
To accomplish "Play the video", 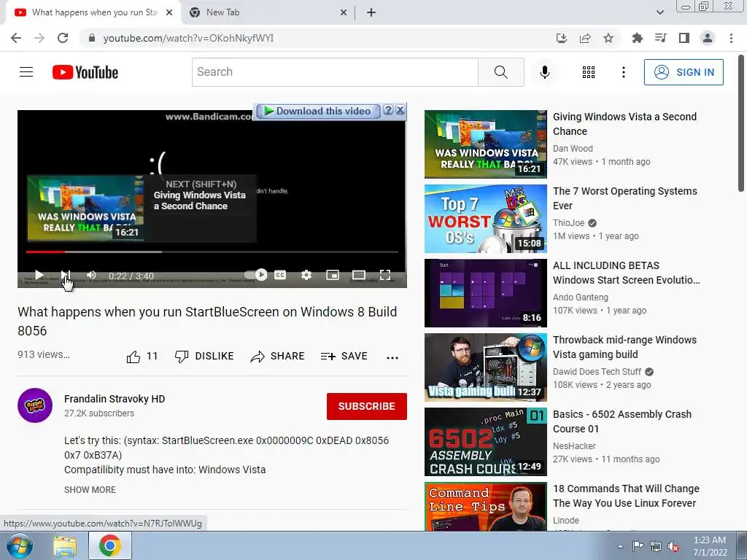I will pyautogui.click(x=39, y=275).
